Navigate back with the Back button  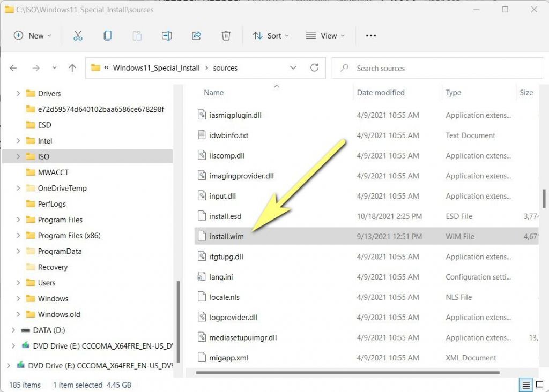pos(13,68)
